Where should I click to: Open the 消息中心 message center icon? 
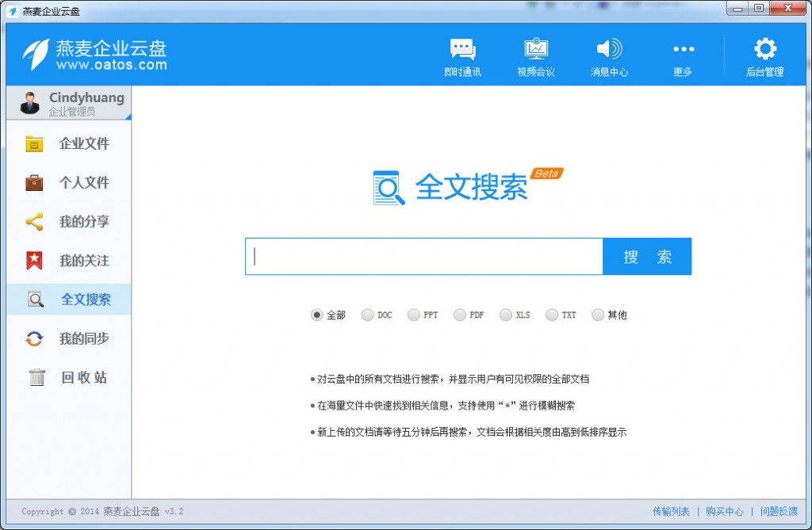(x=609, y=49)
